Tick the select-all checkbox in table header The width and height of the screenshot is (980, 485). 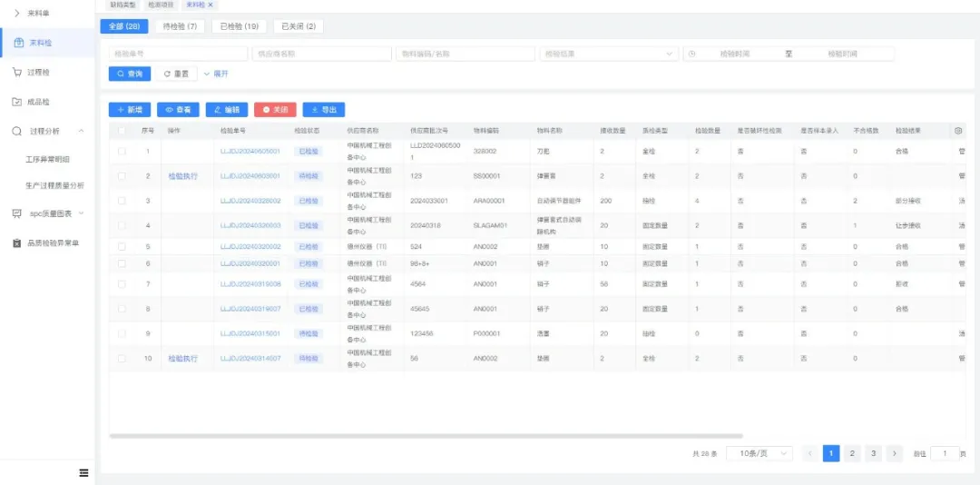coord(122,131)
